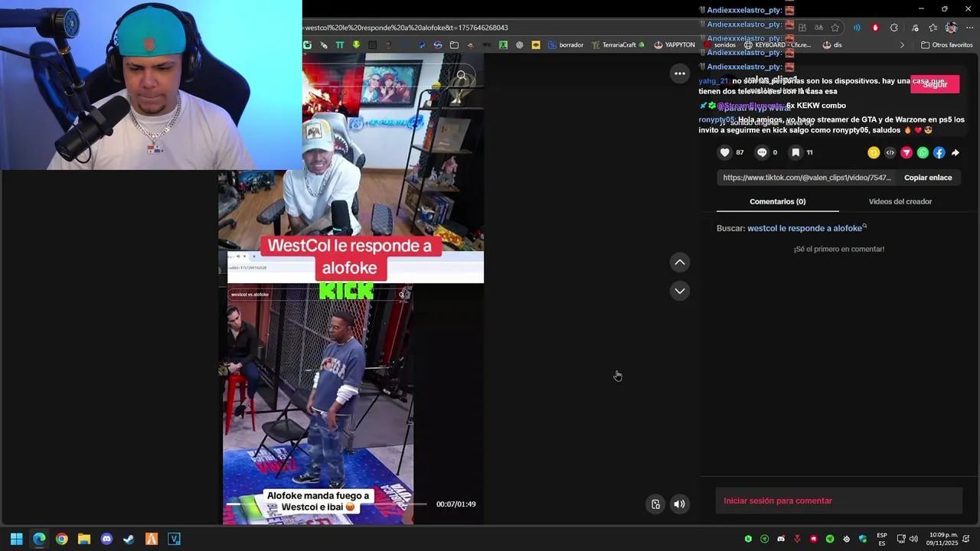Screen dimensions: 980x551
Task: Click the browser address bar URL
Action: [x=406, y=28]
